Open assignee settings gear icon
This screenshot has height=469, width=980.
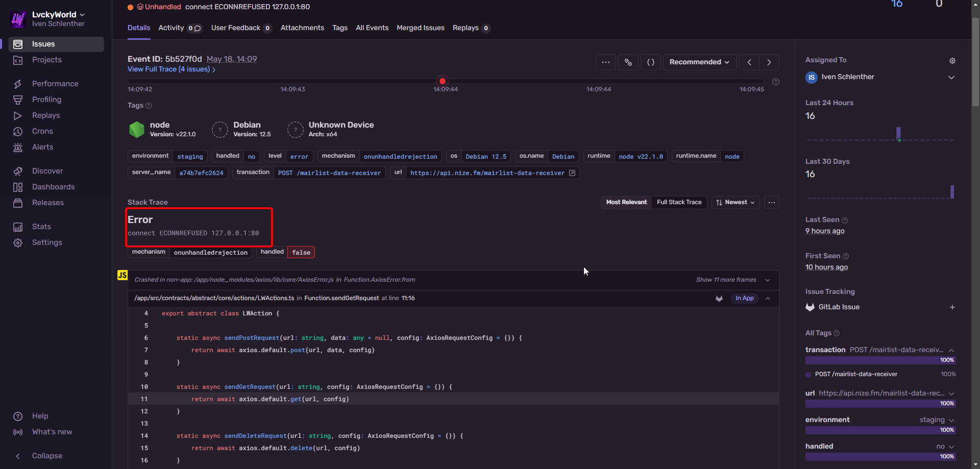pyautogui.click(x=952, y=61)
